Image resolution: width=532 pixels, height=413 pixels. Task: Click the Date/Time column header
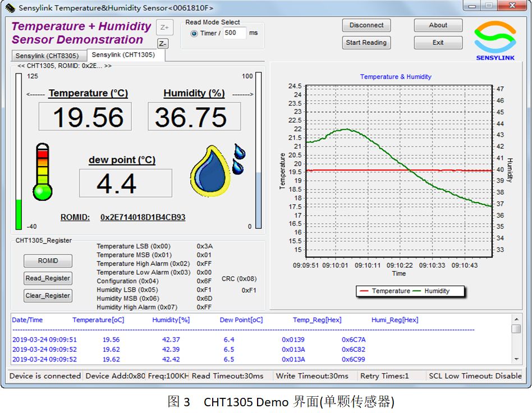coord(27,320)
